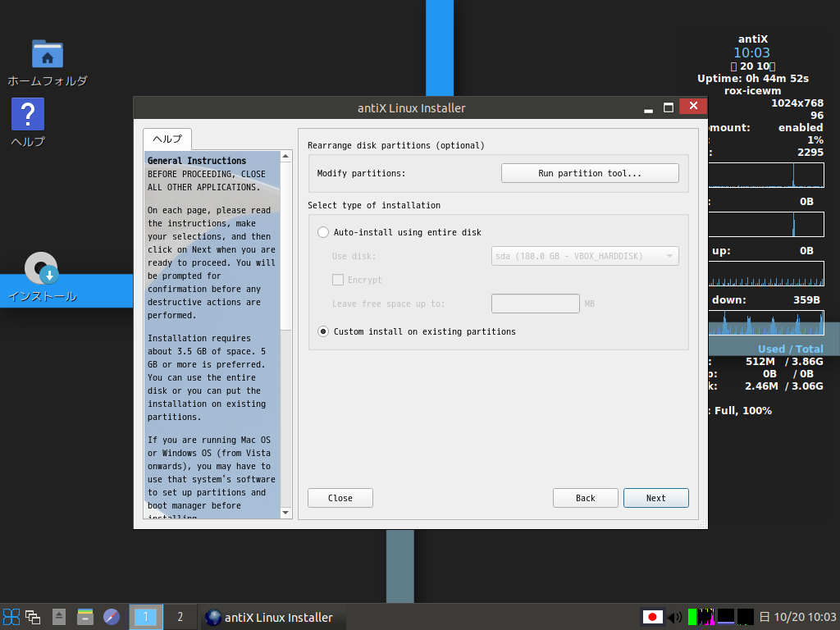Click the General Instructions heading
Viewport: 840px width, 630px height.
(197, 161)
